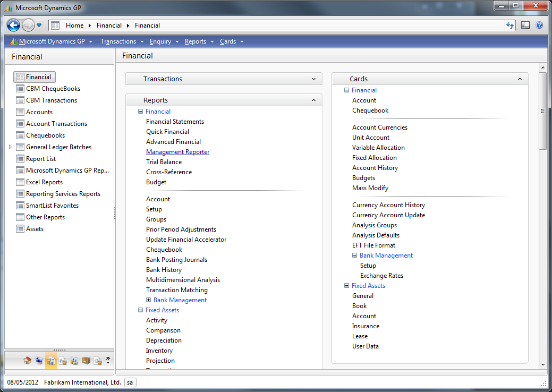Click the 'sa' user button in status bar
The height and width of the screenshot is (392, 552).
(x=130, y=382)
